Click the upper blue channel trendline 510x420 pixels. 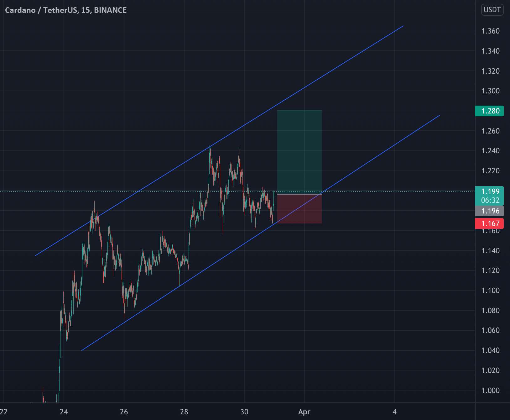(x=219, y=141)
